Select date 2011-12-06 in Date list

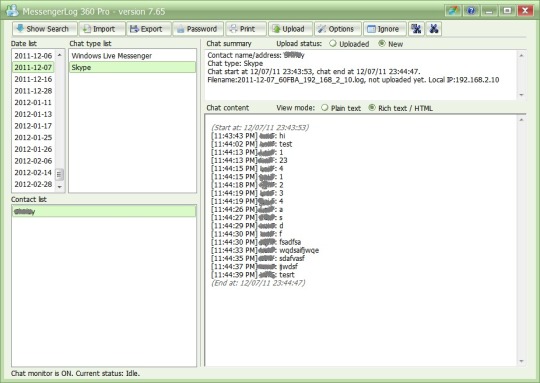(x=33, y=55)
